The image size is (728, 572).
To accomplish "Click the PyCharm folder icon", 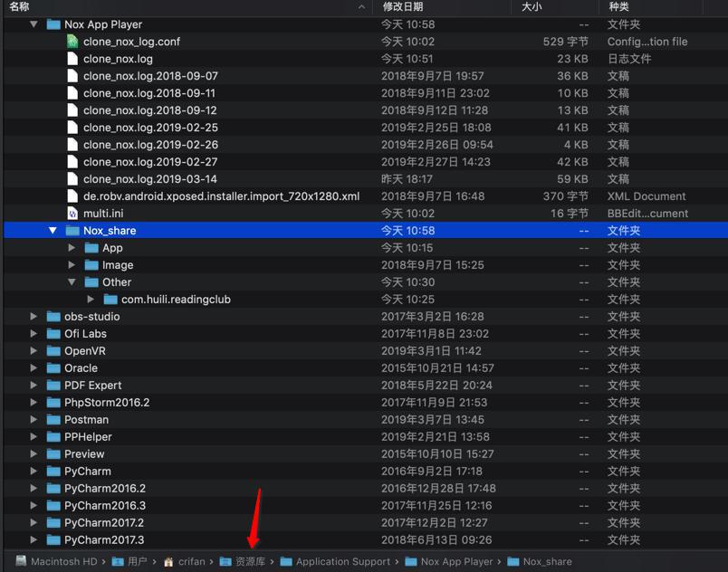I will tap(53, 471).
